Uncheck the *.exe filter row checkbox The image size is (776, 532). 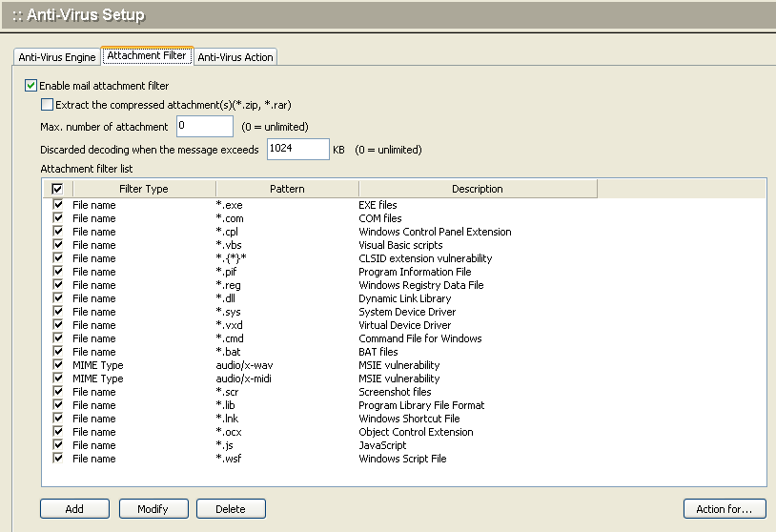[x=58, y=205]
